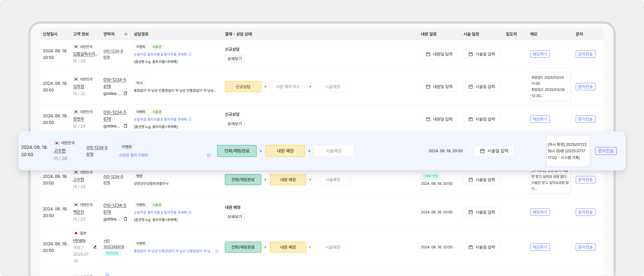Select yellow 내원 예정 status for Hinata
Image resolution: width=644 pixels, height=276 pixels.
[x=288, y=247]
